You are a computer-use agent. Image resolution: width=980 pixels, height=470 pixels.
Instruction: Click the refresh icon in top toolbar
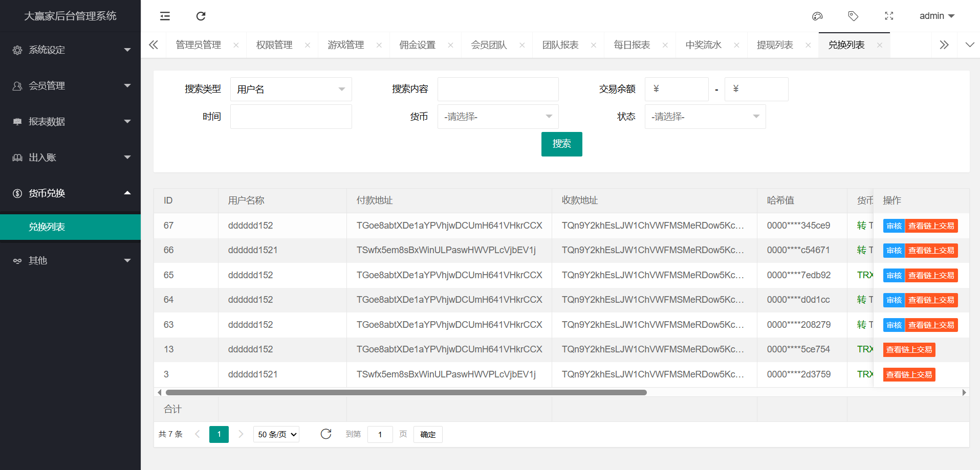(x=201, y=16)
